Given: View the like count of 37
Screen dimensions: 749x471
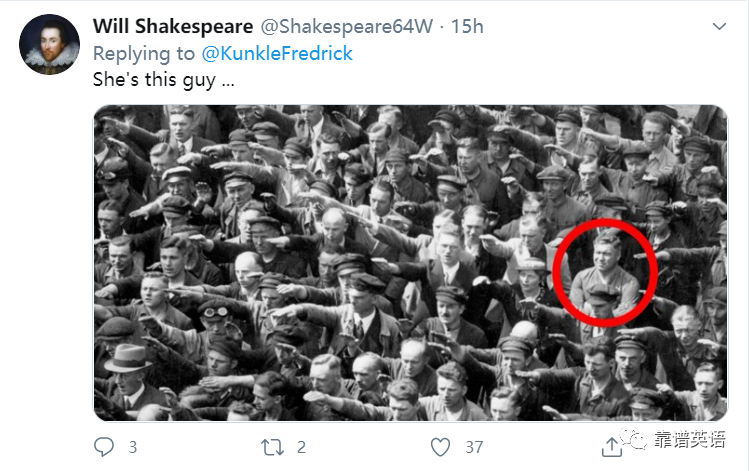Looking at the screenshot, I should (474, 448).
